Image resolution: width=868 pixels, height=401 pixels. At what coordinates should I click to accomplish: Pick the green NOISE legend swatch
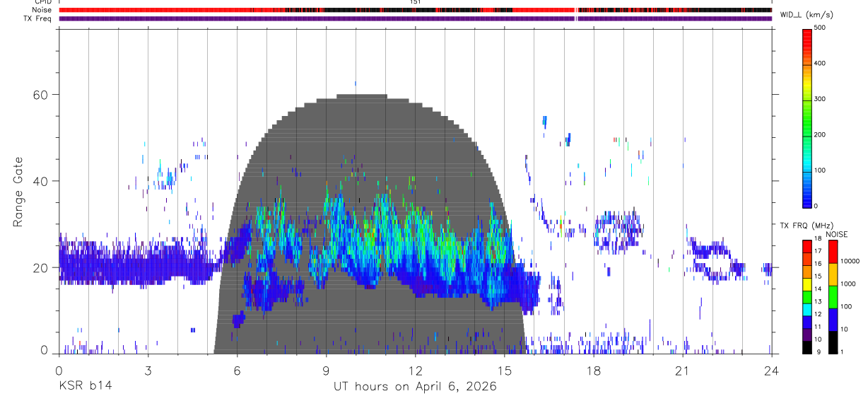click(x=833, y=296)
